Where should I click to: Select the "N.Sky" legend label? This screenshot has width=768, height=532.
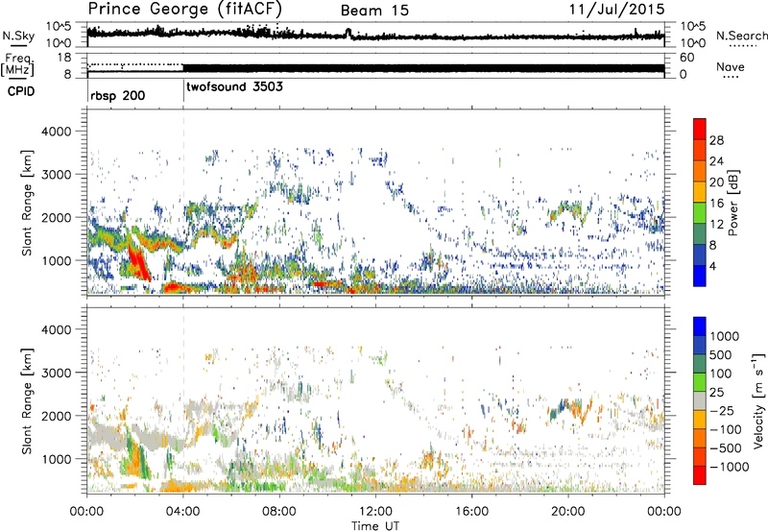point(18,36)
